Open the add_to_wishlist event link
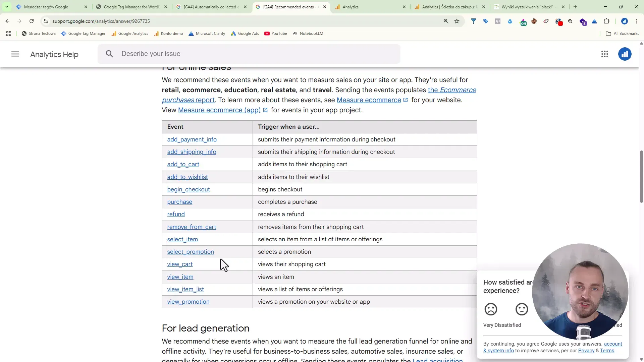This screenshot has width=644, height=362. coord(187,177)
